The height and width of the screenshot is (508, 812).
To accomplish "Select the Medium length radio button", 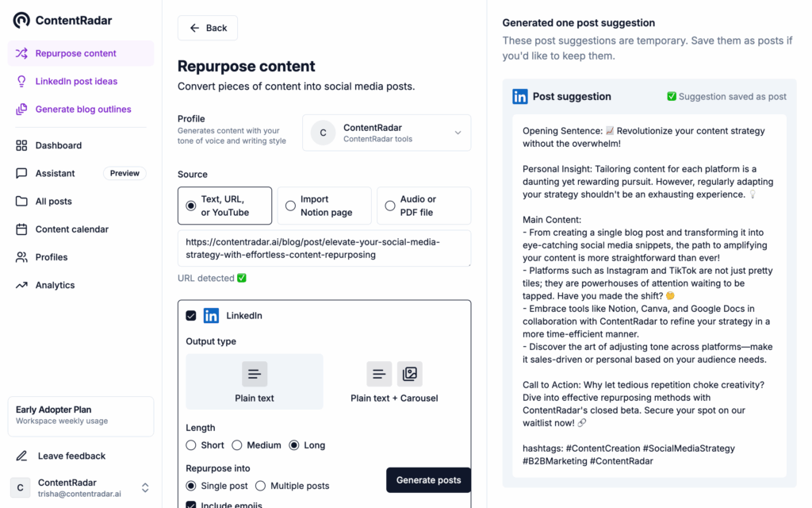I will click(236, 445).
